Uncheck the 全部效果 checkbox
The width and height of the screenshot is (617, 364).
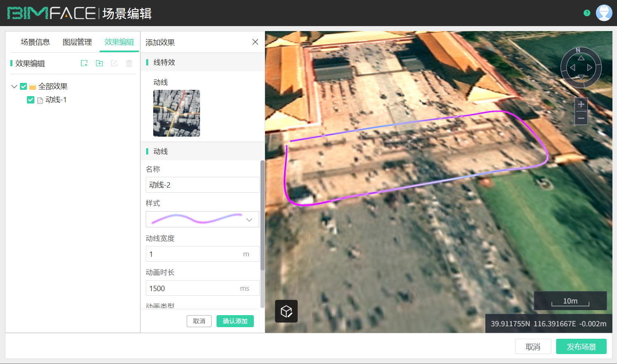(x=24, y=87)
